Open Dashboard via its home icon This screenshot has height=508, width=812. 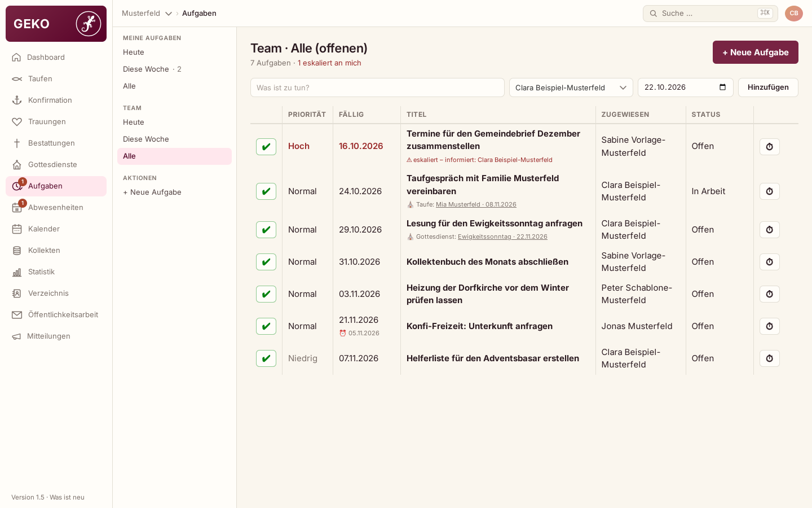pyautogui.click(x=17, y=57)
